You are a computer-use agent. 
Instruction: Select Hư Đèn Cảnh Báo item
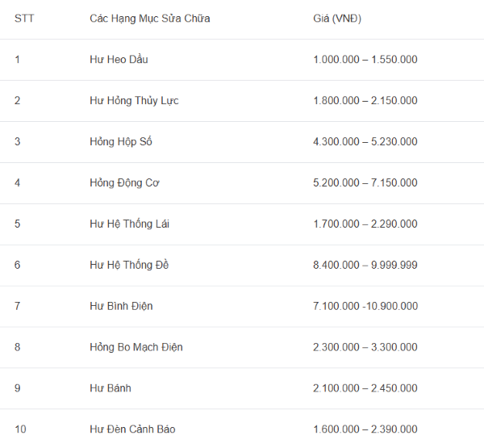pos(132,429)
